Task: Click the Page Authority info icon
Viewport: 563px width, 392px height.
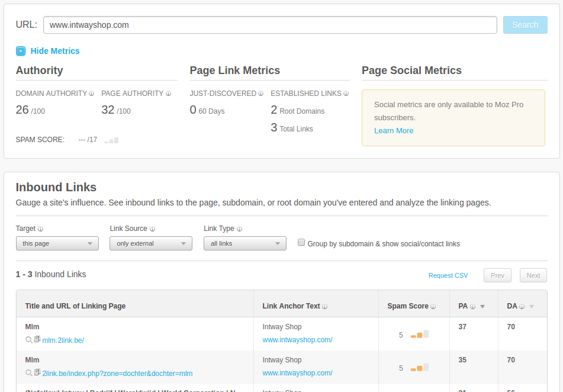Action: point(168,94)
